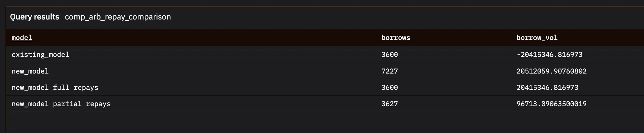Click borrow_vol value 96713.09063500019
The width and height of the screenshot is (644, 133).
(552, 104)
